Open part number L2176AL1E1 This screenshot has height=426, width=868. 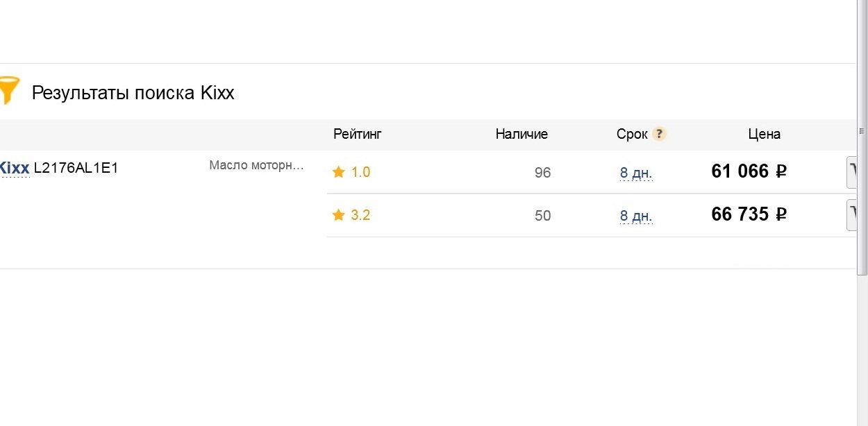[76, 168]
